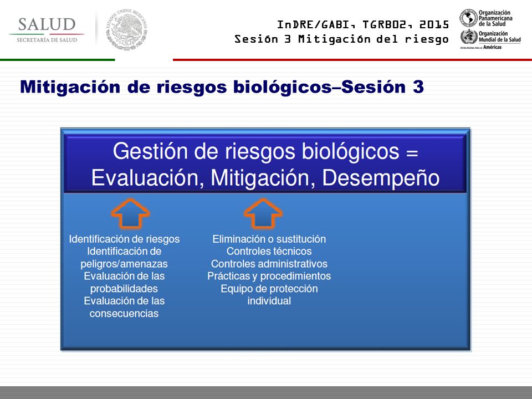Image resolution: width=532 pixels, height=399 pixels.
Task: Click the Estados Unidos Mexicanos coat of arms
Action: click(127, 29)
